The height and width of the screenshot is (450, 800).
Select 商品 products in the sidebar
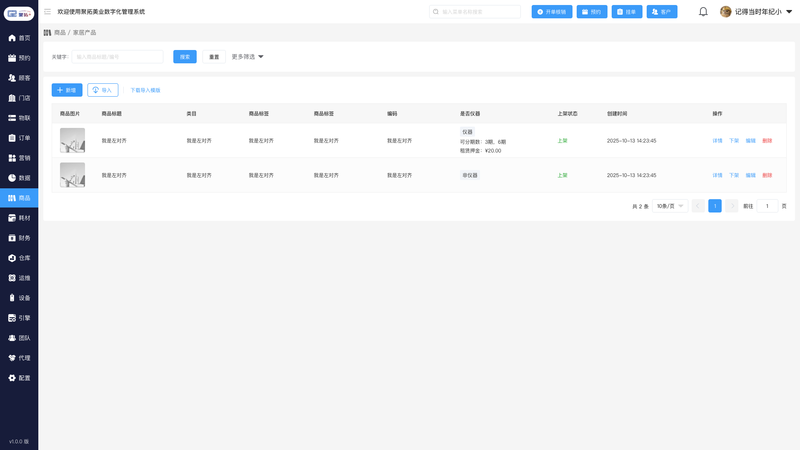coord(19,198)
